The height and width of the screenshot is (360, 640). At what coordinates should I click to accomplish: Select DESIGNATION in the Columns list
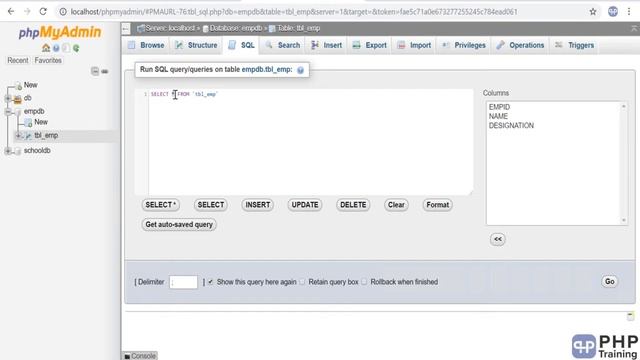(511, 126)
